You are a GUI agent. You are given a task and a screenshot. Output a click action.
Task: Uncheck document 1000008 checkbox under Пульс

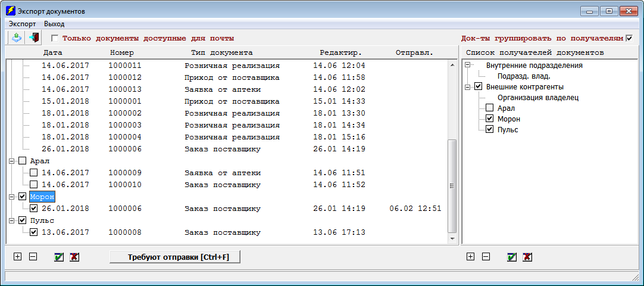pyautogui.click(x=34, y=232)
